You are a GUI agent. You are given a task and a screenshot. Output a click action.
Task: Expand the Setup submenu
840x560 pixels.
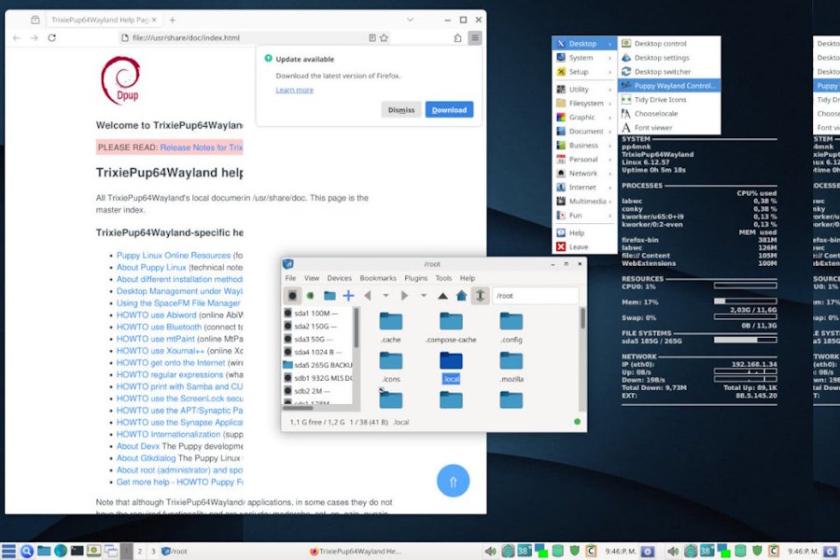click(x=584, y=71)
